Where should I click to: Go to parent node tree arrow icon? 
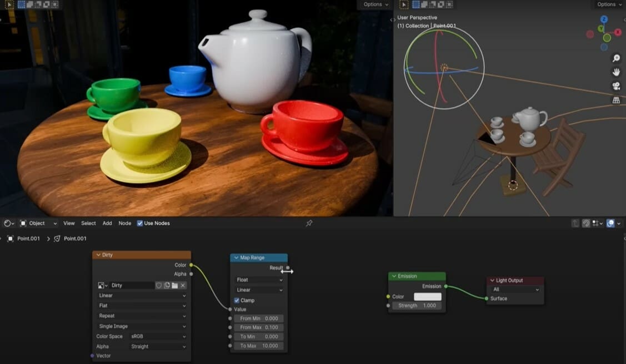click(575, 223)
